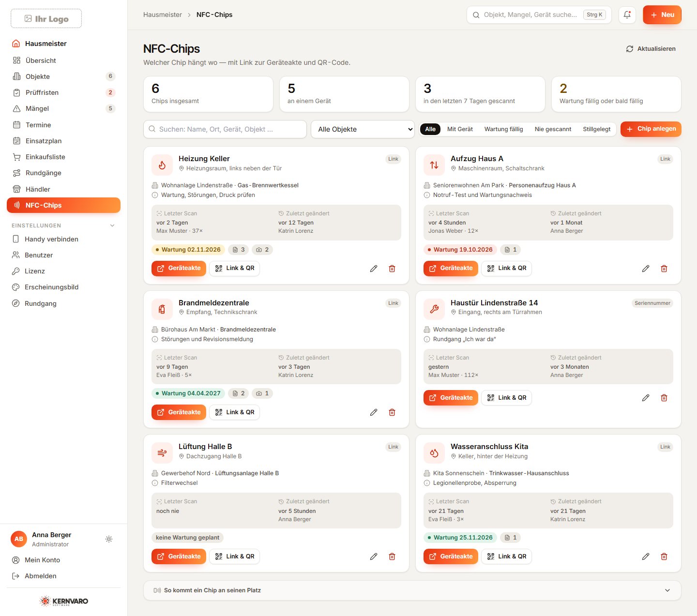Open Handy verbinden settings
The width and height of the screenshot is (697, 616).
pos(63,239)
